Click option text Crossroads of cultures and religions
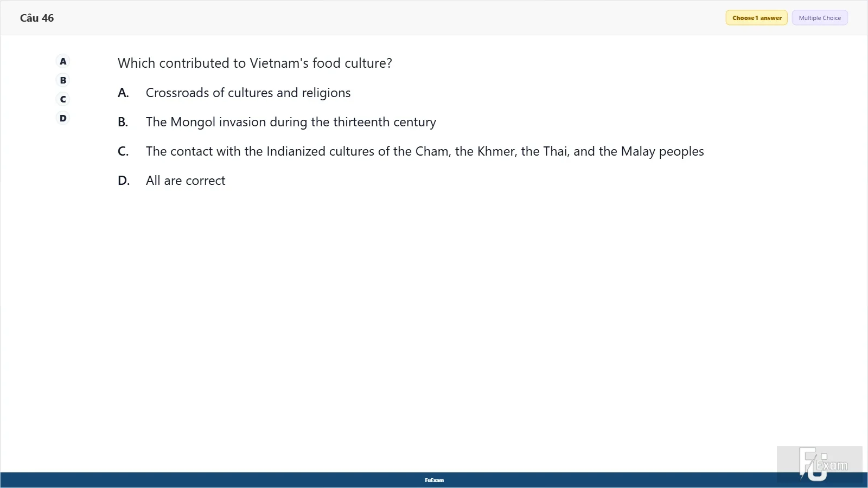This screenshot has height=488, width=868. (248, 93)
